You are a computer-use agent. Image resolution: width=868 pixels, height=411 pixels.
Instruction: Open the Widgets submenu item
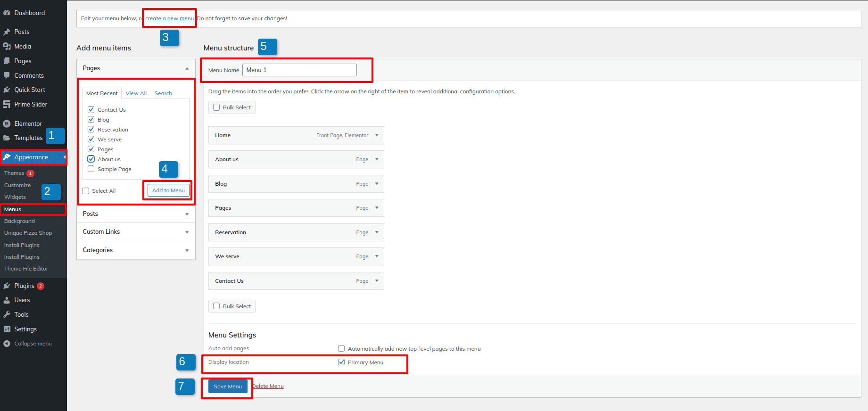coord(15,197)
